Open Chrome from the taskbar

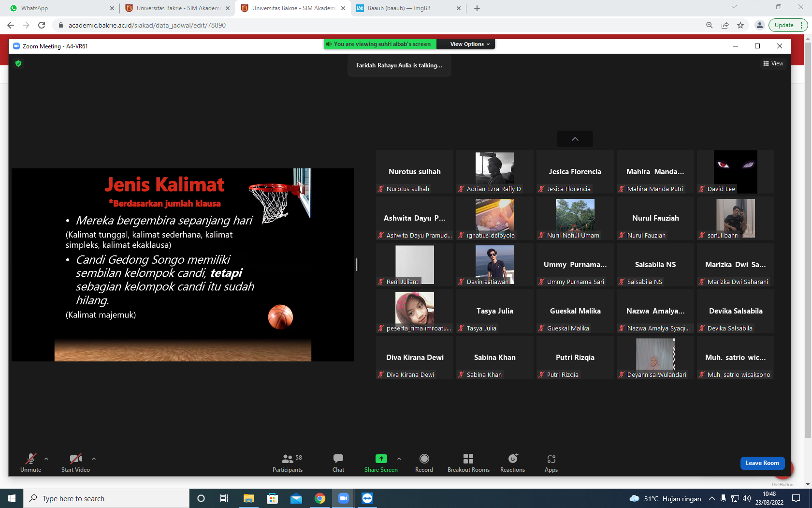[x=319, y=498]
